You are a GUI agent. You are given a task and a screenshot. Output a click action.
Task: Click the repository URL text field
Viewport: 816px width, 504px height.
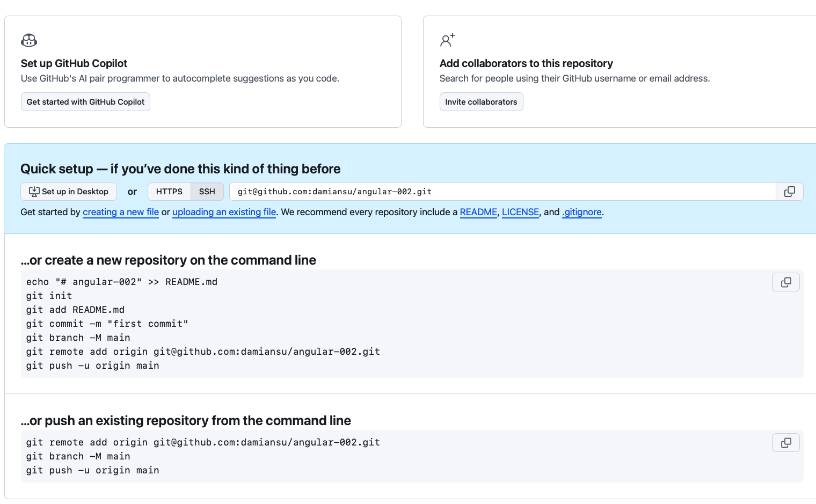(502, 192)
